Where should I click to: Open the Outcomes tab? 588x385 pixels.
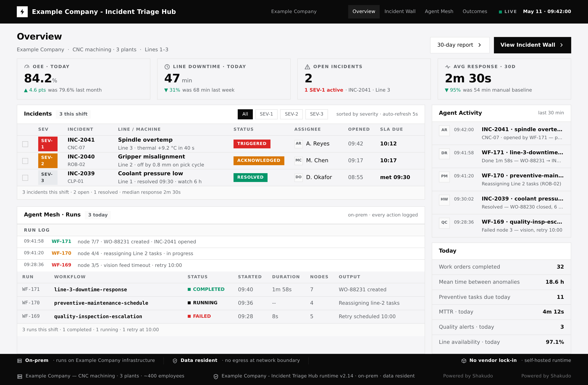(x=475, y=11)
